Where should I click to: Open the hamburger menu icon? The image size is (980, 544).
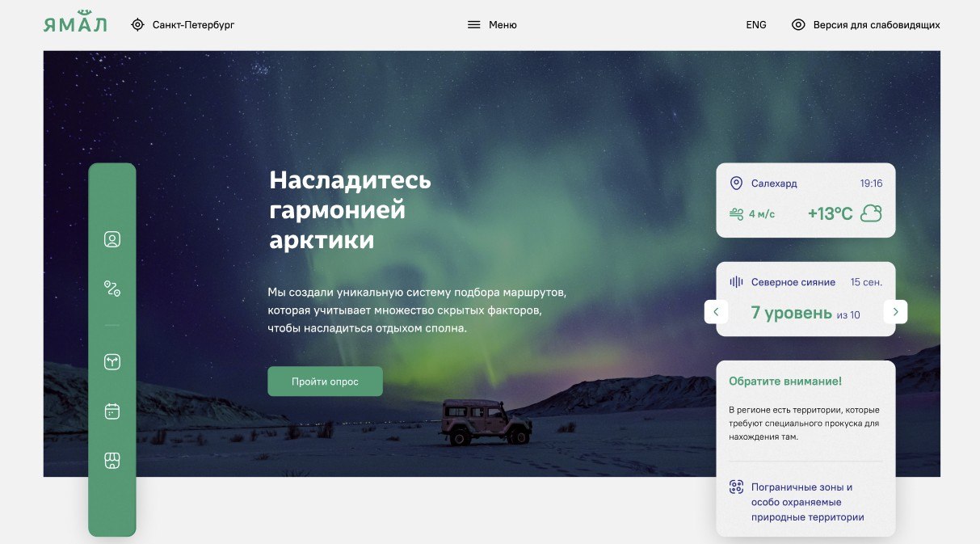pyautogui.click(x=474, y=25)
